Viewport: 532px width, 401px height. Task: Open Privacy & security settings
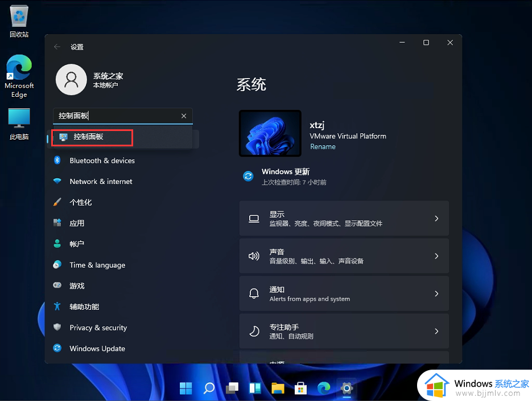pyautogui.click(x=98, y=328)
